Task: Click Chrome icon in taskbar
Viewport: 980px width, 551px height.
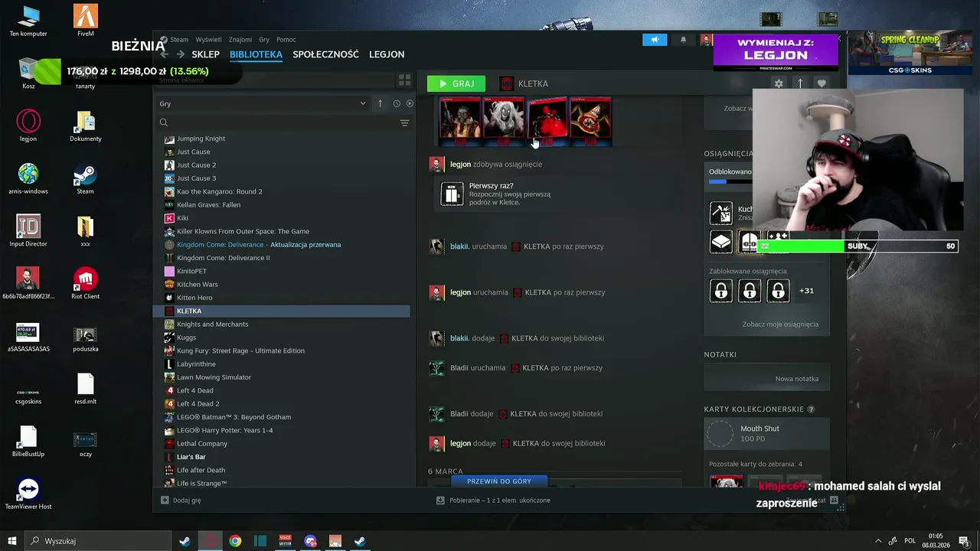Action: tap(235, 541)
